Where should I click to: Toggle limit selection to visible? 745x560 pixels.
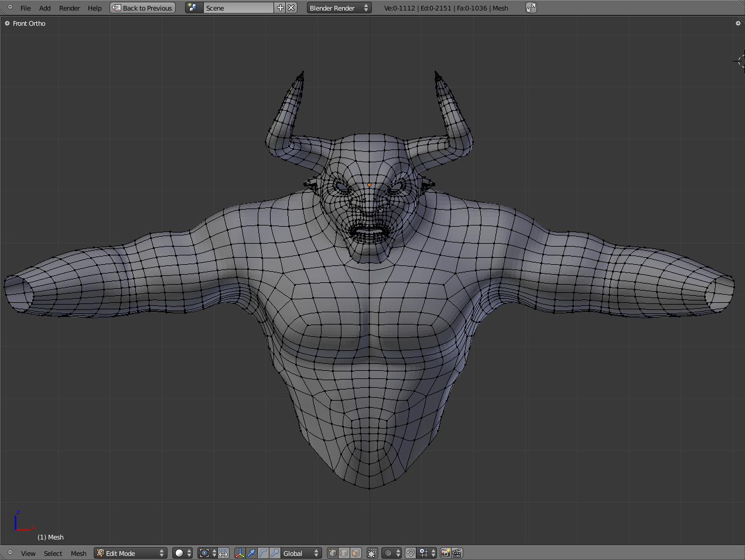[x=372, y=553]
